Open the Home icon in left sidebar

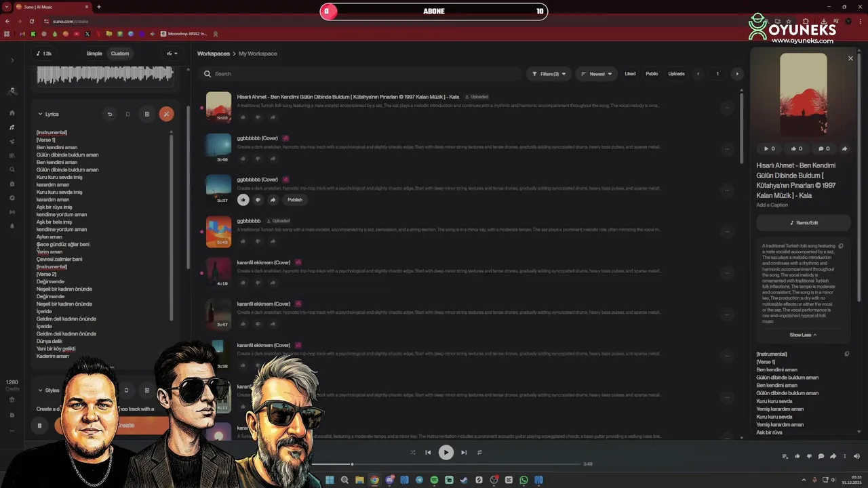tap(12, 113)
